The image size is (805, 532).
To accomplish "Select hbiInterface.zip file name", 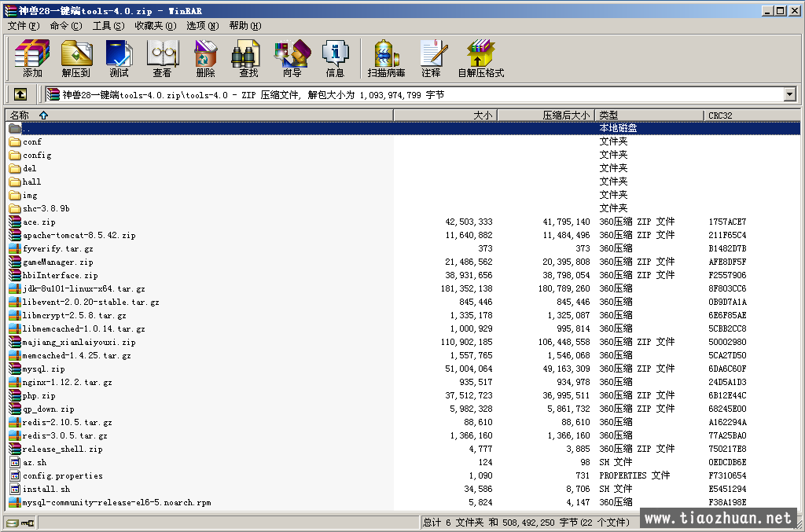I will click(60, 275).
